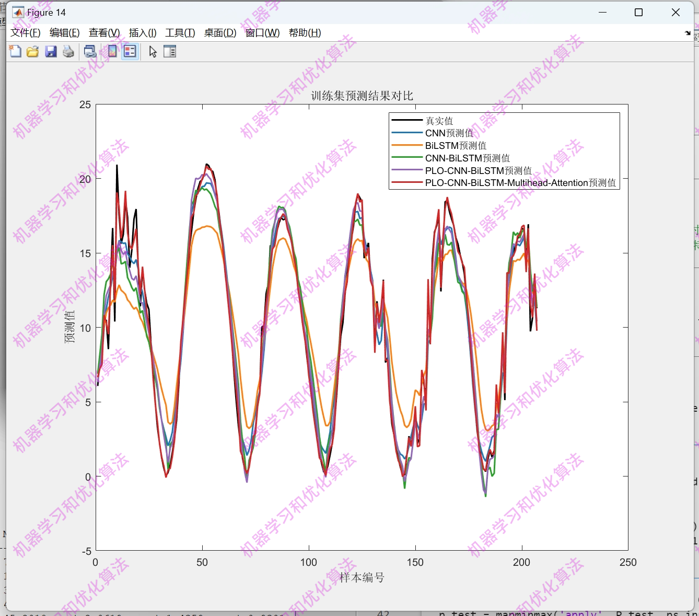Click the y-axis tick label 25
The width and height of the screenshot is (699, 616).
(x=85, y=104)
